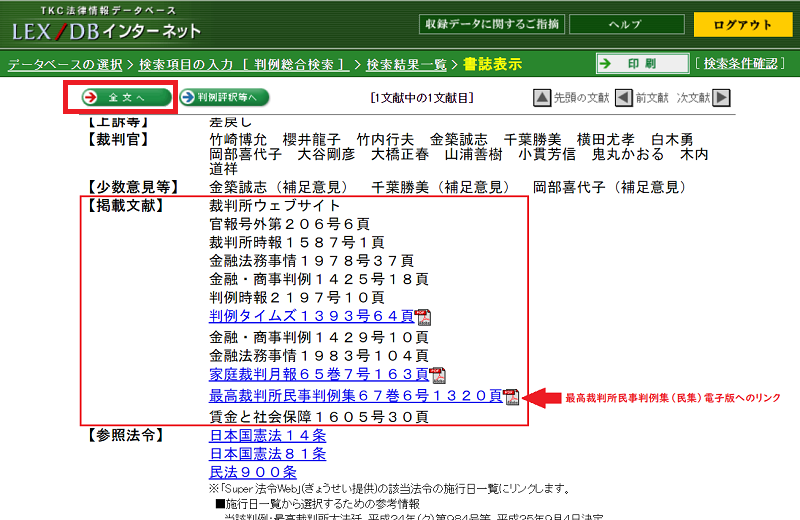Open 民法900条 statute link
The height and width of the screenshot is (520, 800).
click(x=253, y=472)
